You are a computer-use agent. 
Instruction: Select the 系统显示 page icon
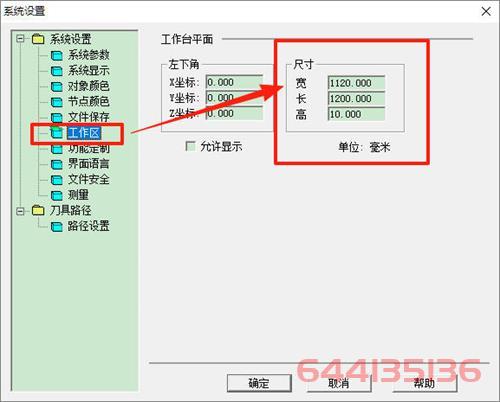[57, 71]
